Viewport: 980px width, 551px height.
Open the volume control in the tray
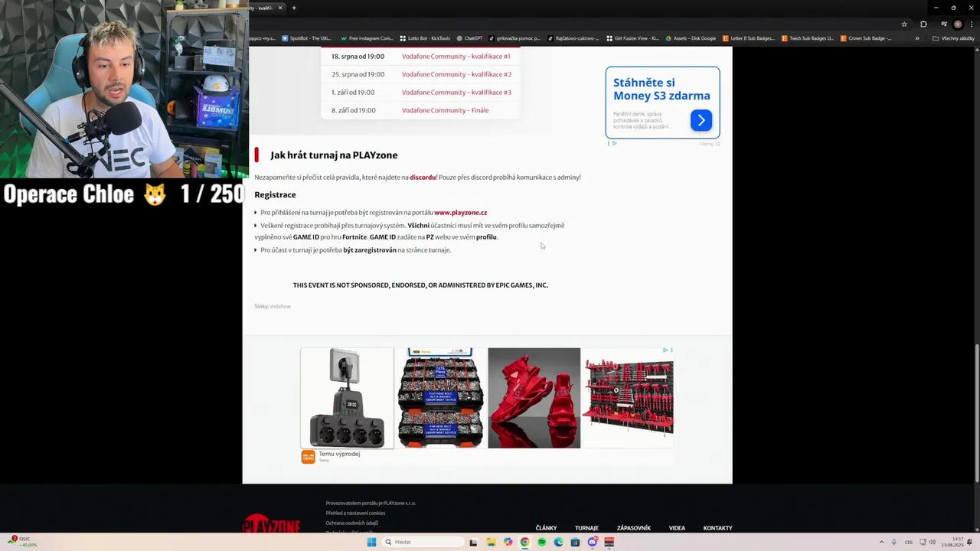click(x=932, y=542)
